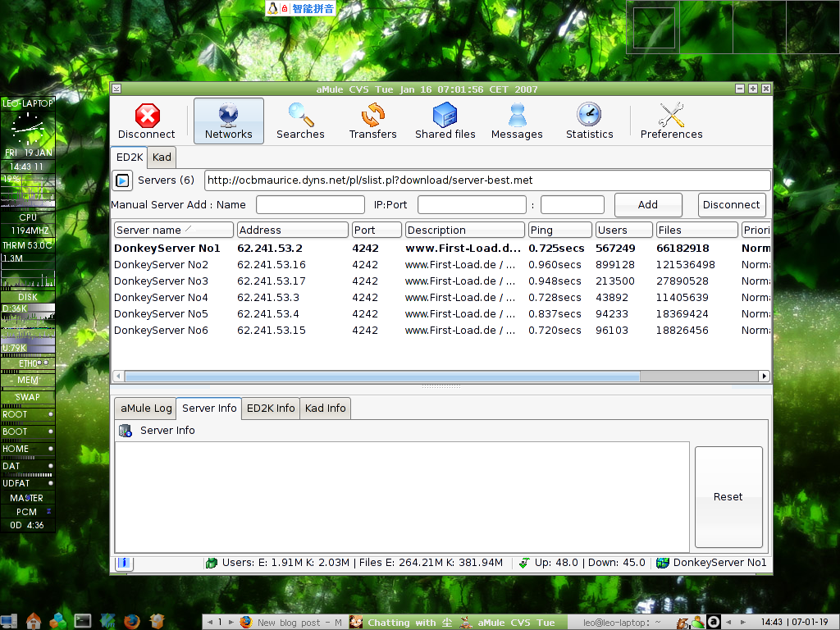Image resolution: width=840 pixels, height=630 pixels.
Task: Open the home folder icon in the panel
Action: pos(33,621)
